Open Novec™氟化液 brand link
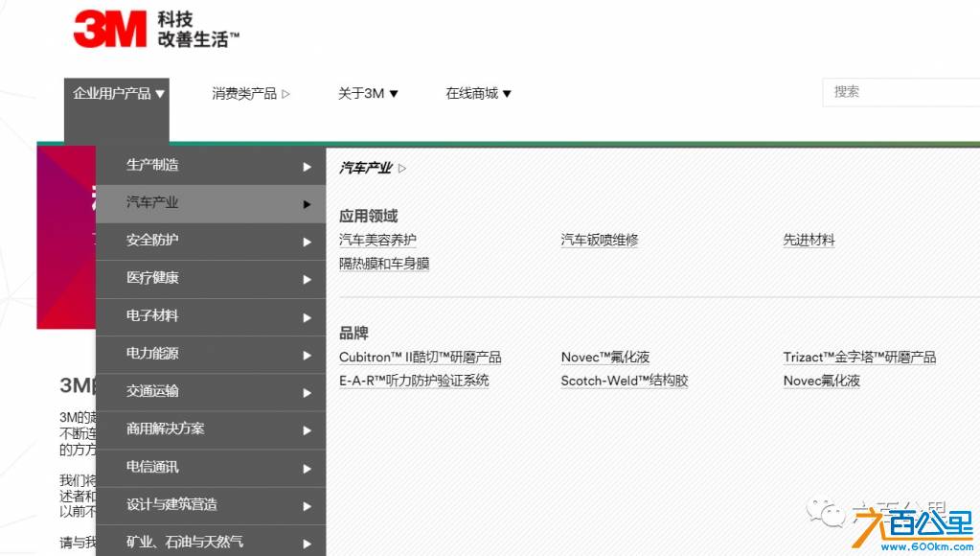This screenshot has height=556, width=980. click(605, 358)
